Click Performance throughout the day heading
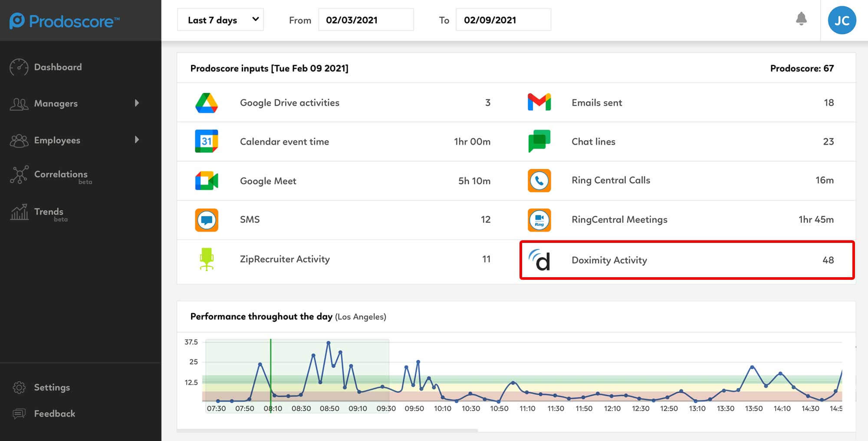The image size is (868, 441). point(261,316)
